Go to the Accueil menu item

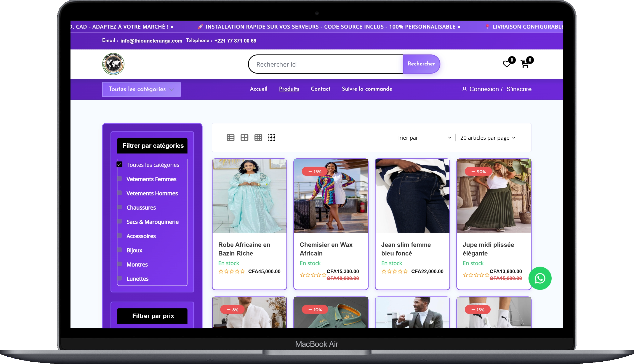(x=259, y=89)
